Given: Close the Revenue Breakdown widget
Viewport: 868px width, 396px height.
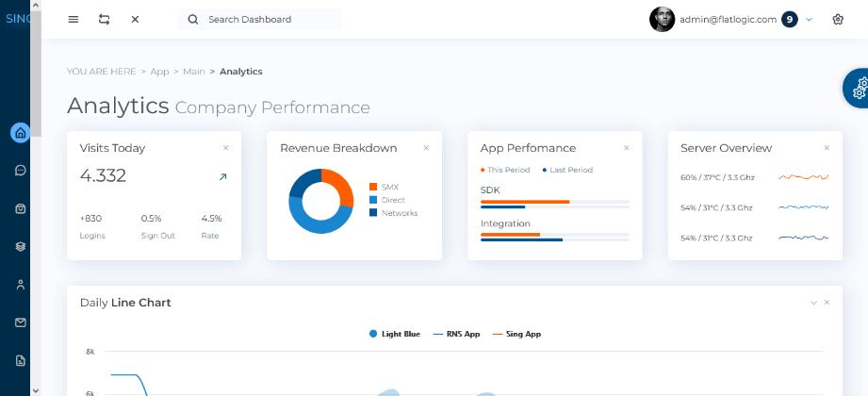Looking at the screenshot, I should pos(426,148).
